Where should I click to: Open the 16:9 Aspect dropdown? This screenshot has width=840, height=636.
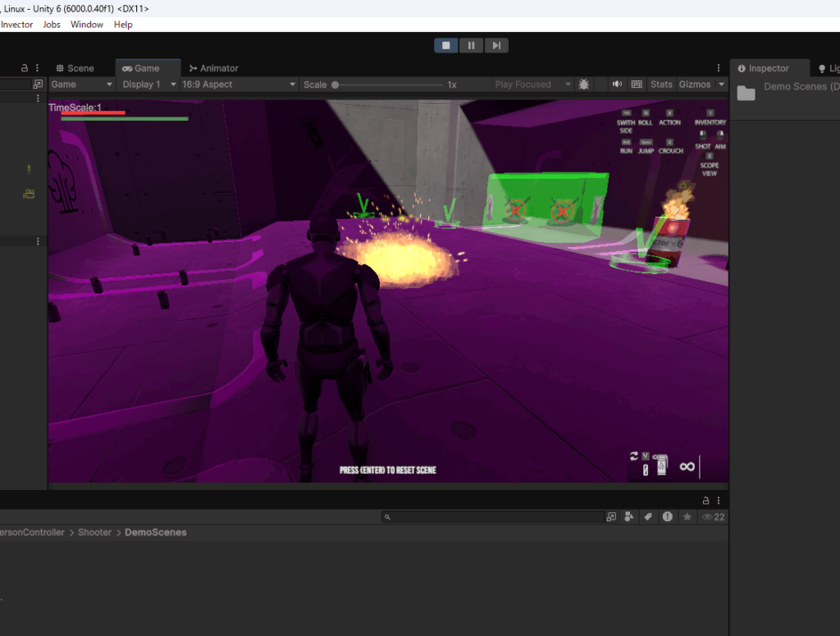[x=238, y=85]
